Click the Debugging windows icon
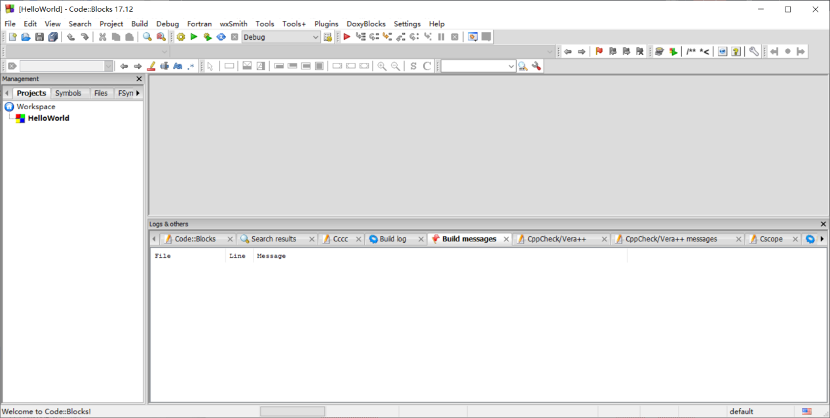 pos(473,37)
